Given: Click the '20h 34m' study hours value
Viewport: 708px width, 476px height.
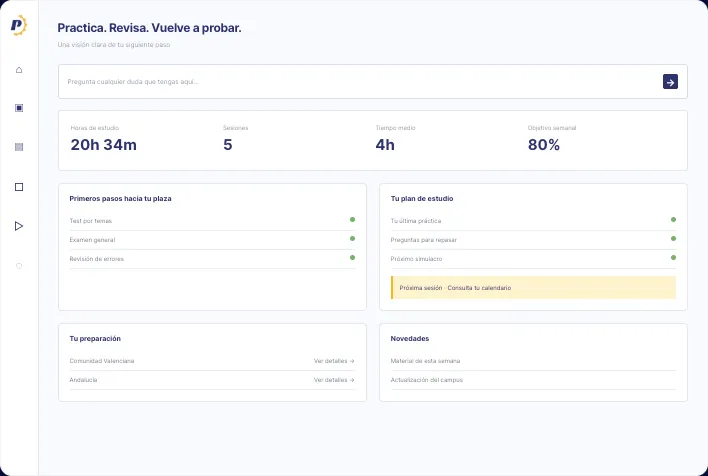Looking at the screenshot, I should (103, 145).
